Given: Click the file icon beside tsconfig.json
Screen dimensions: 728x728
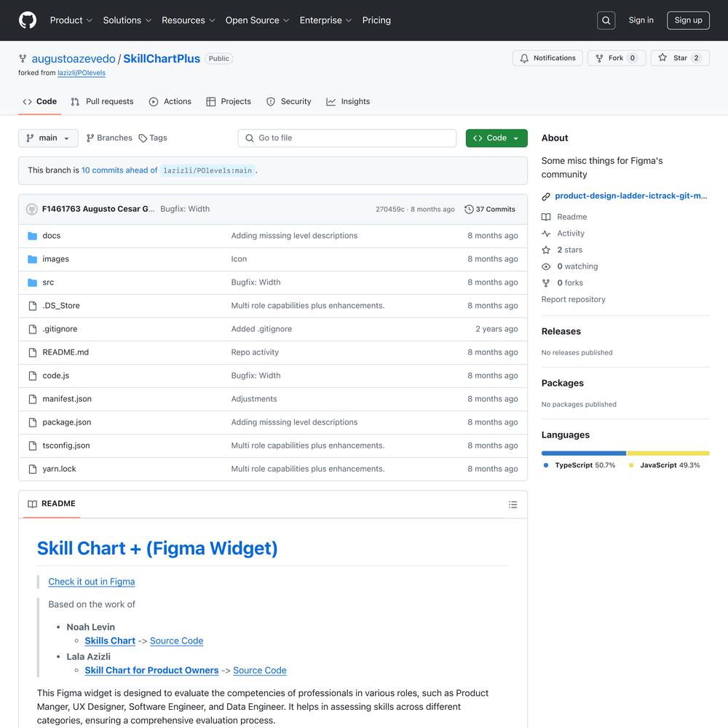Looking at the screenshot, I should [33, 446].
